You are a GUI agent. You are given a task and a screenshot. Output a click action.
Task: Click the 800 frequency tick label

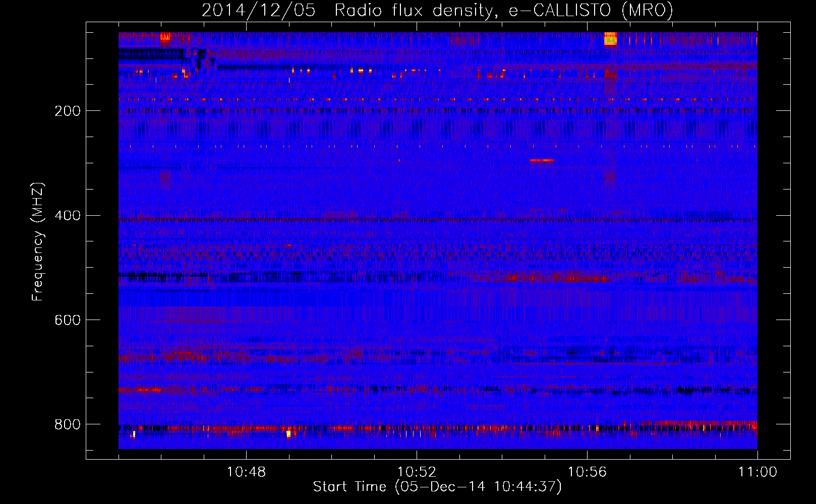click(68, 424)
